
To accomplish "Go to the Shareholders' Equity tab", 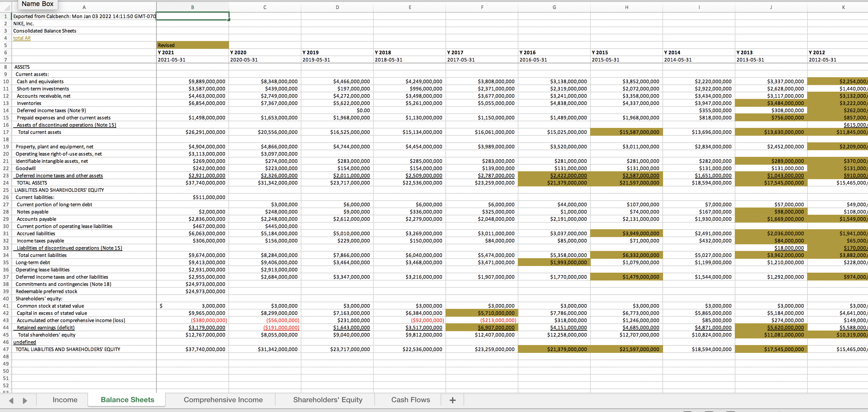I will pos(328,400).
